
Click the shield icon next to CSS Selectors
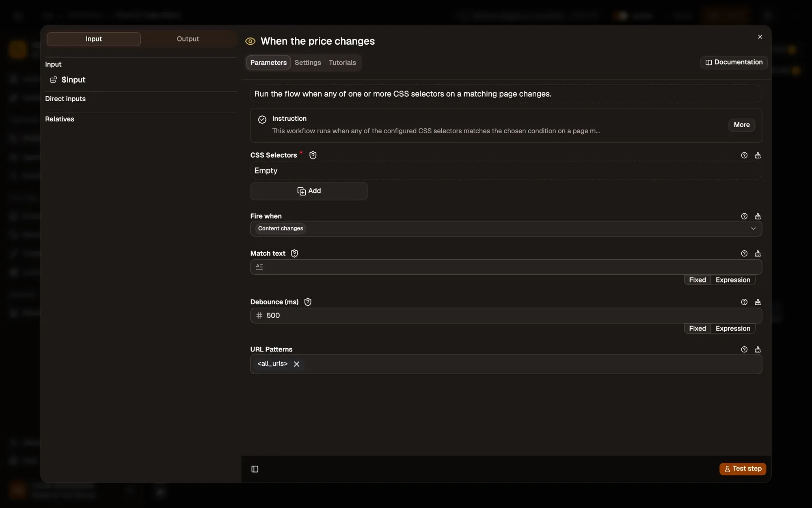[313, 155]
